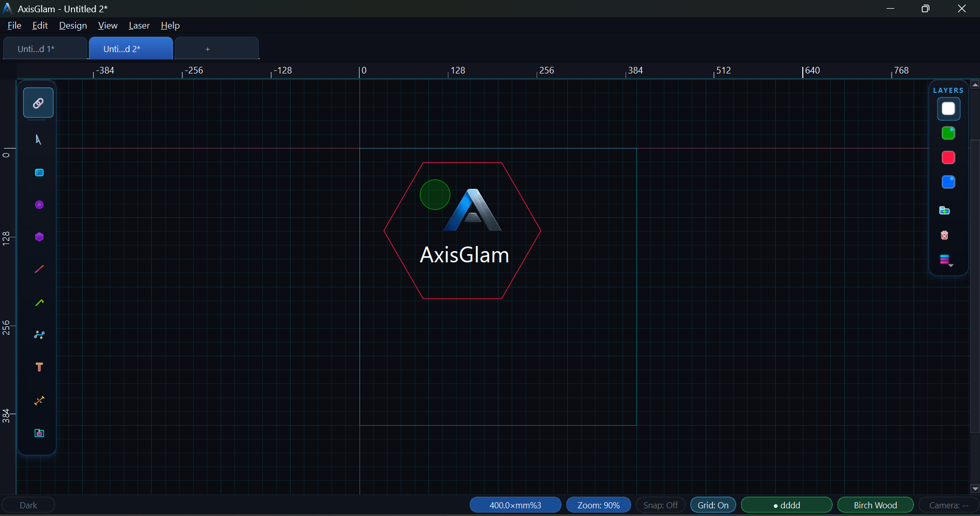Select the Line tool
Viewport: 980px width, 516px height.
(x=38, y=269)
